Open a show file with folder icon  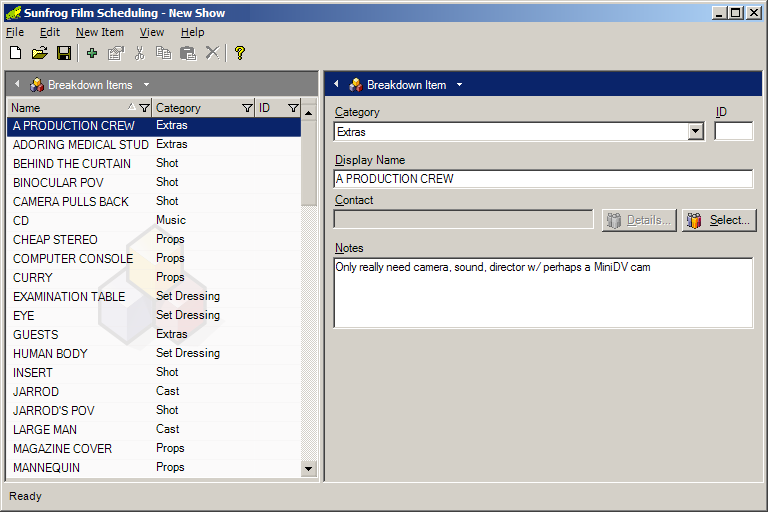40,53
